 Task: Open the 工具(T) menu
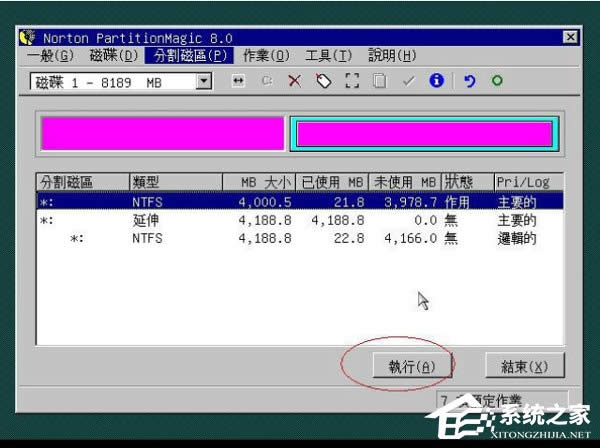pyautogui.click(x=328, y=56)
